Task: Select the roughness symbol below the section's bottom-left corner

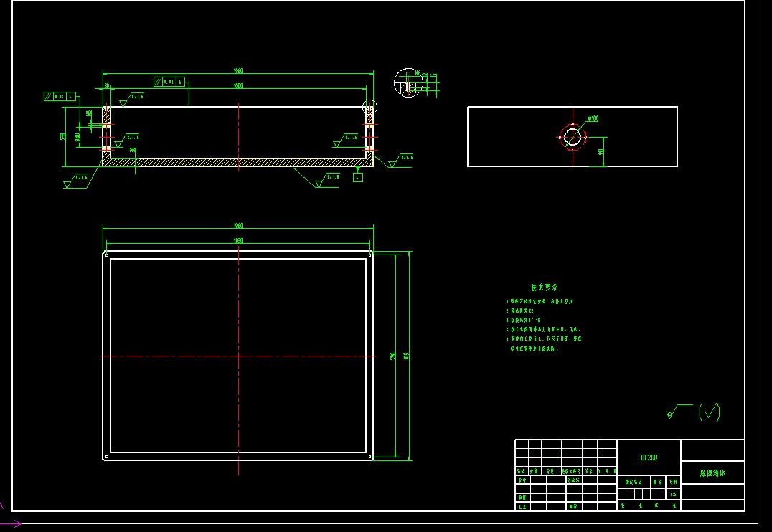Action: point(77,181)
